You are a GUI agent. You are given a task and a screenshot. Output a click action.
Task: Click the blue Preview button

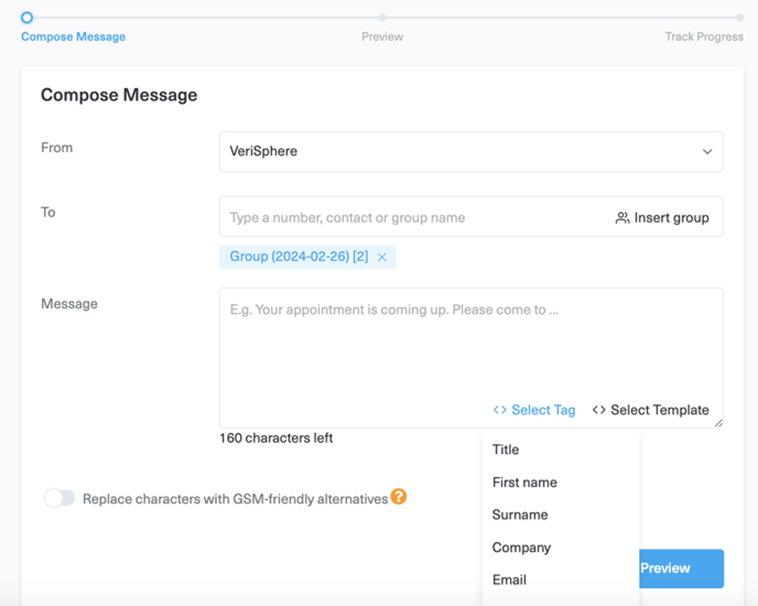[x=681, y=568]
